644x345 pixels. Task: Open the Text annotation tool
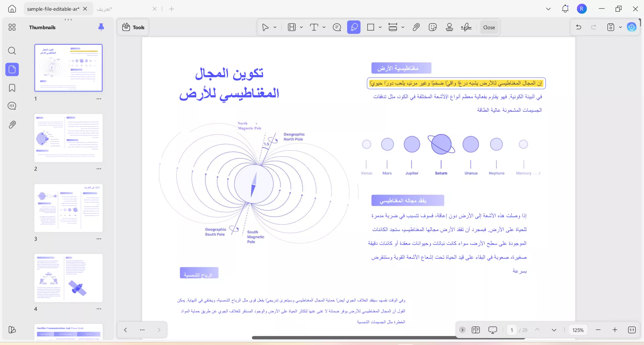[315, 27]
